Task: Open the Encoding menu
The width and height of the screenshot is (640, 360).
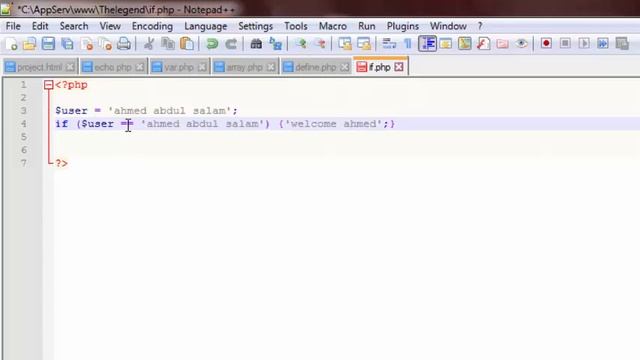Action: 152,26
